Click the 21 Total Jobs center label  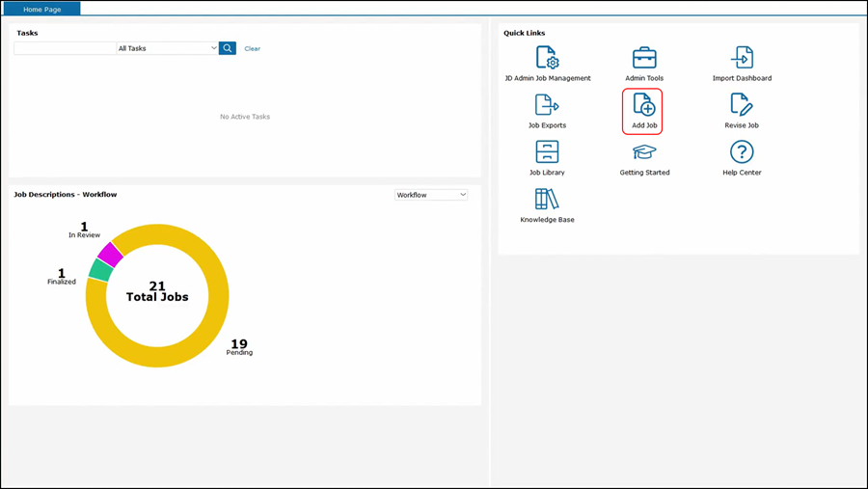click(157, 292)
